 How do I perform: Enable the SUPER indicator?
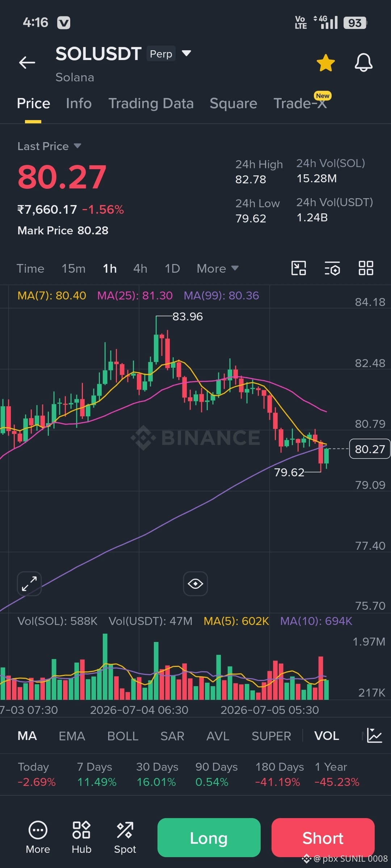(x=271, y=736)
